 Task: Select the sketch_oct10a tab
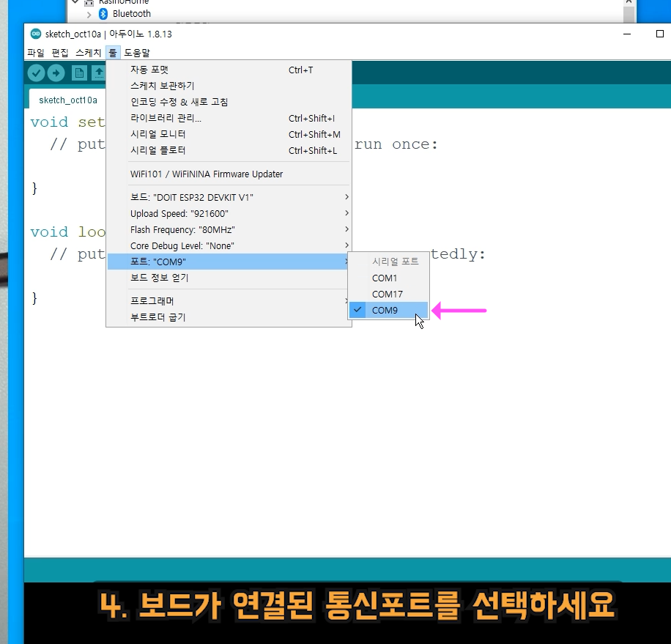point(68,100)
